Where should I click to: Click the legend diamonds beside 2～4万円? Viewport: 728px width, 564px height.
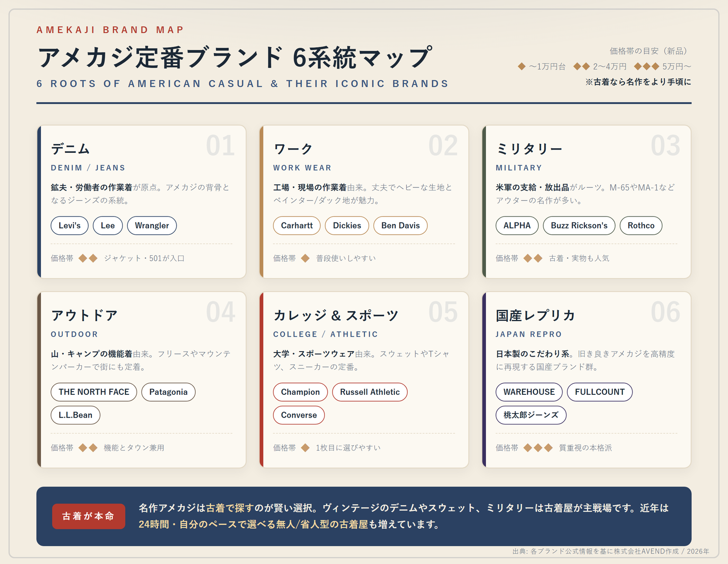(x=581, y=67)
